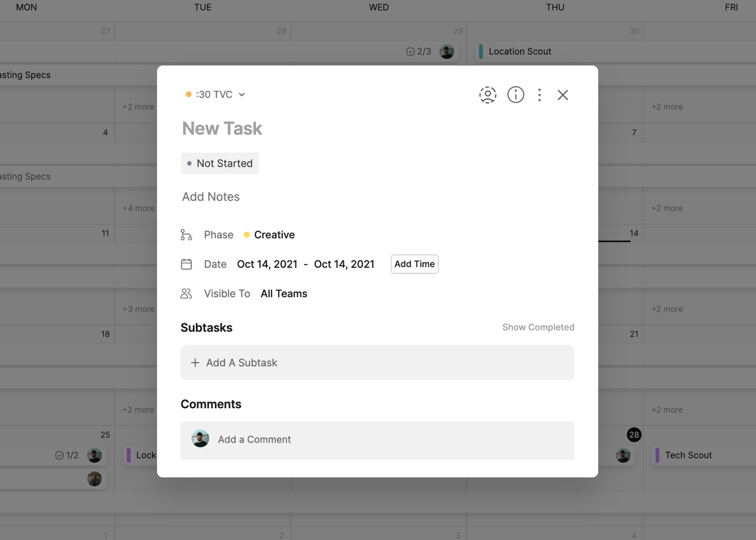
Task: Select the start date Oct 14, 2021
Action: (x=267, y=264)
